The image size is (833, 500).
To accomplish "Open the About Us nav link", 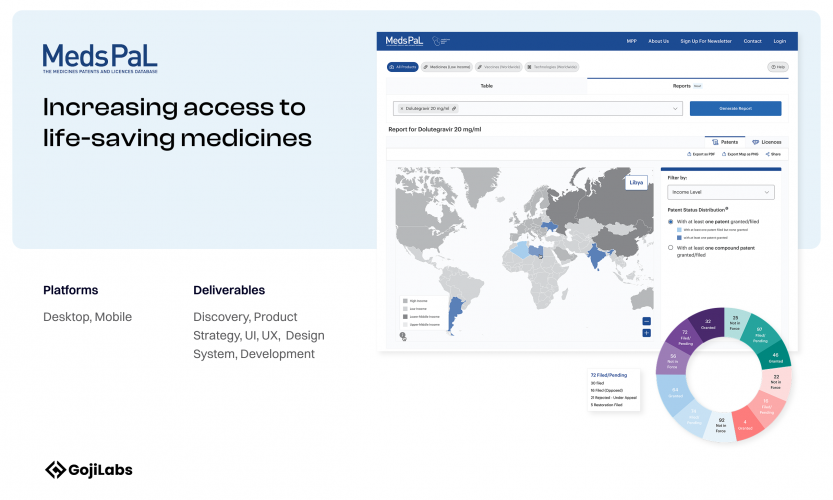I will point(658,41).
